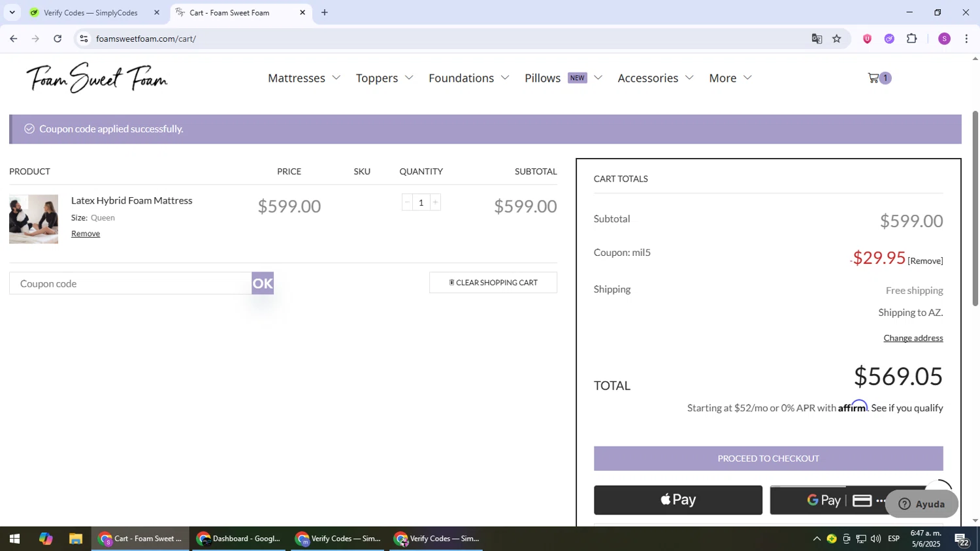This screenshot has height=551, width=980.
Task: Switch to Verify Codes — SimplyCodes tab
Action: click(91, 12)
